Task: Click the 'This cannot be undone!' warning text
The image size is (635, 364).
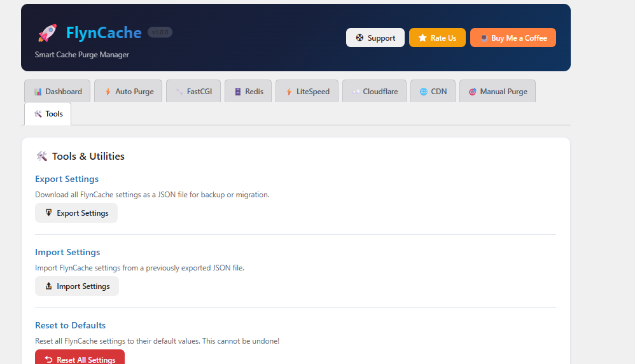Action: (241, 341)
